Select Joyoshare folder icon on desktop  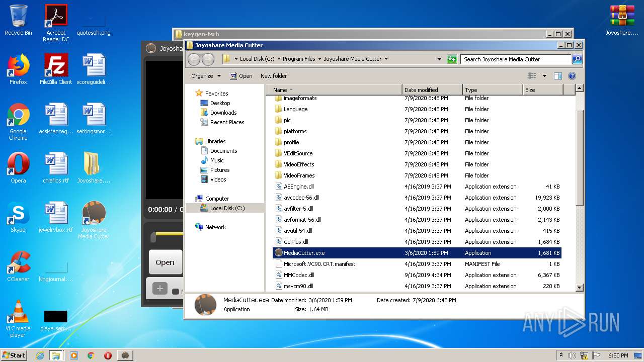(x=94, y=168)
